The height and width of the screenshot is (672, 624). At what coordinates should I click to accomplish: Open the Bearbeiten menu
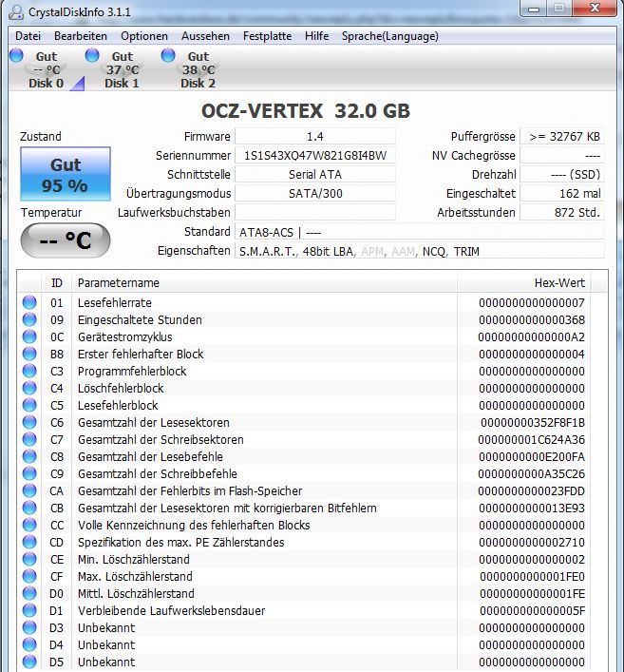[x=81, y=36]
